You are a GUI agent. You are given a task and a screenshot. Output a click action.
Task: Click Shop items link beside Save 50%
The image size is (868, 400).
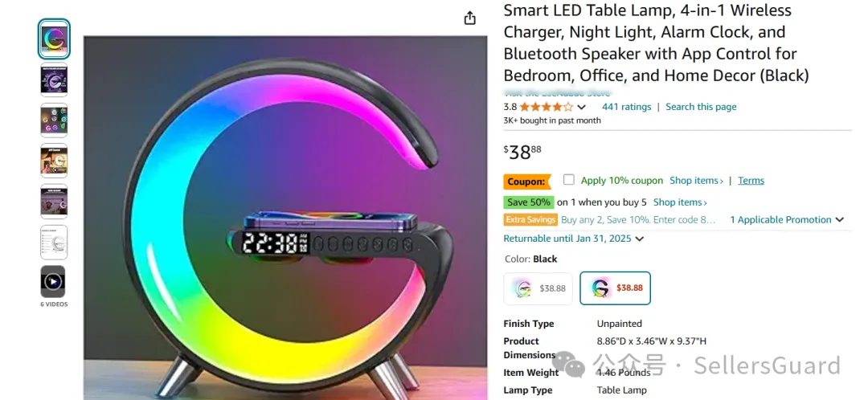(680, 202)
